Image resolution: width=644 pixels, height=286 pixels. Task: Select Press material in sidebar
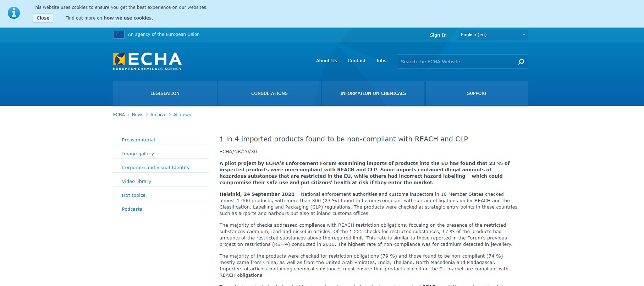click(138, 140)
